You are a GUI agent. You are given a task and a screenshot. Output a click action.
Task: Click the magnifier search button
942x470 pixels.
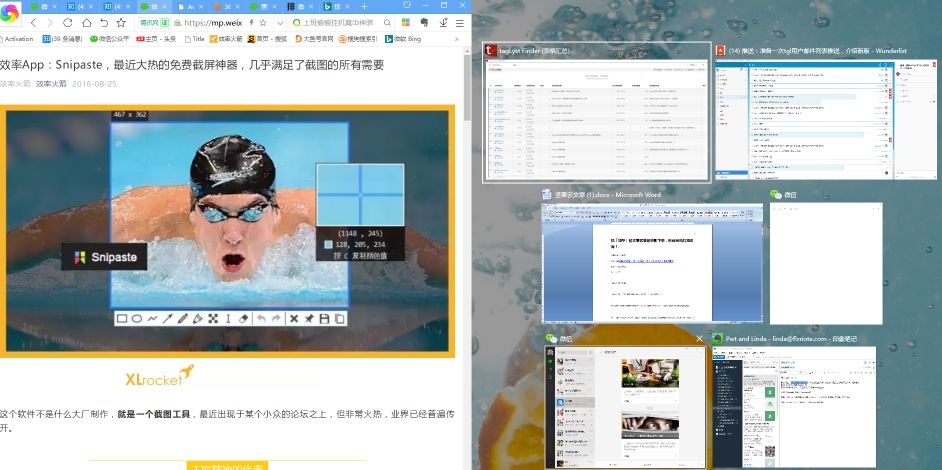[x=387, y=23]
